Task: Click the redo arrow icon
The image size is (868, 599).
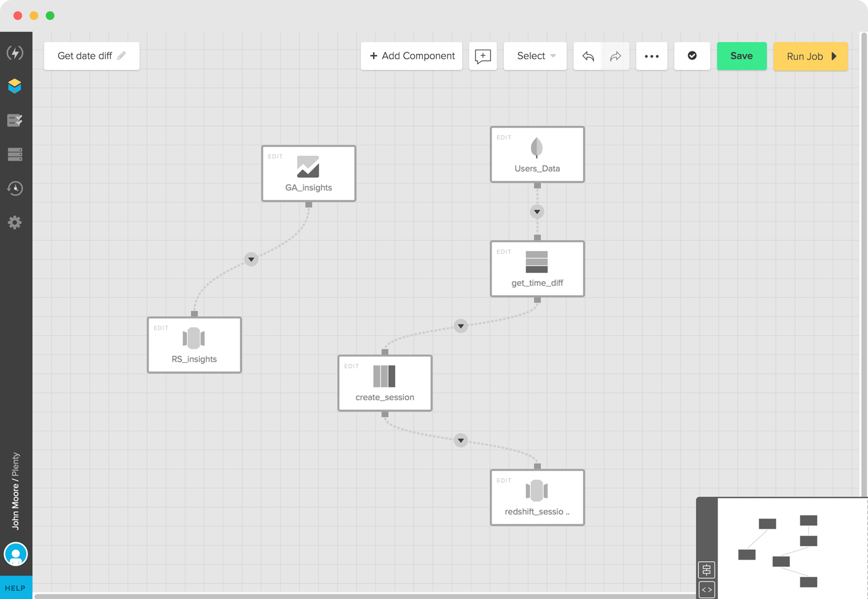Action: [615, 56]
